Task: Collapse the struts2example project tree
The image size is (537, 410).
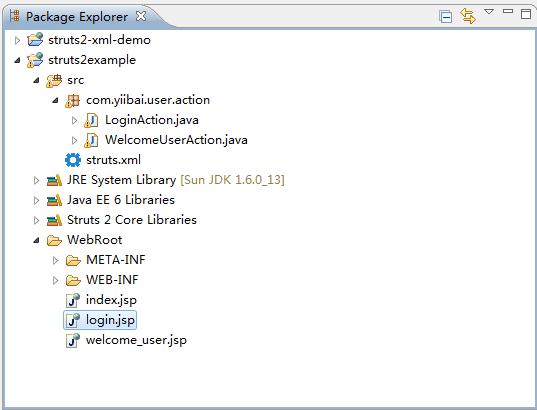Action: pyautogui.click(x=17, y=61)
